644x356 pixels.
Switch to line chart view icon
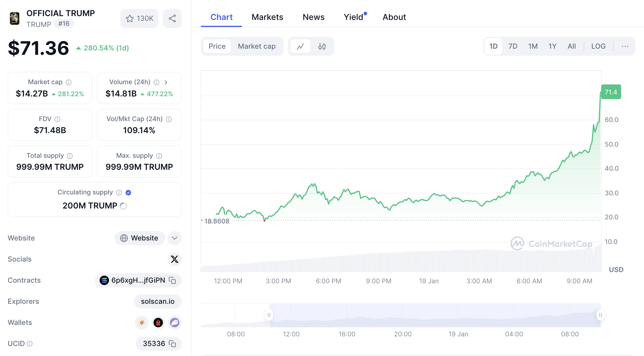tap(300, 46)
